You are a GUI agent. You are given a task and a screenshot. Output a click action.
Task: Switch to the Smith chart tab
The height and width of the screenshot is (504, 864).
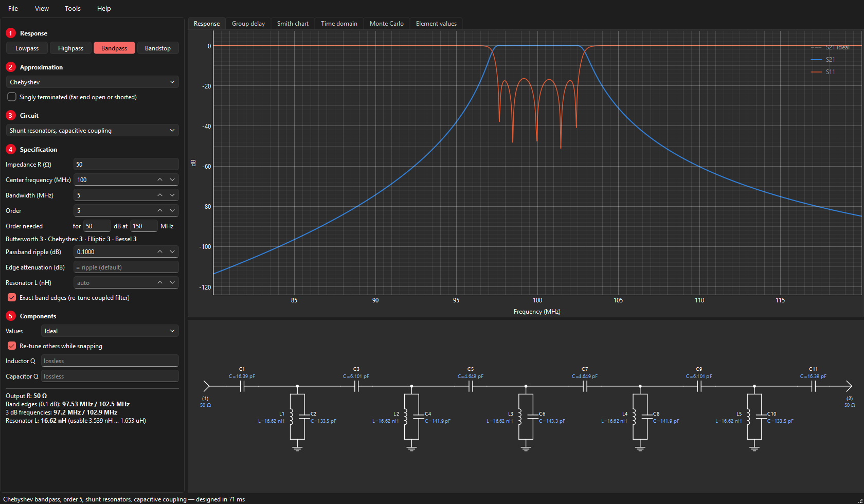pos(293,23)
